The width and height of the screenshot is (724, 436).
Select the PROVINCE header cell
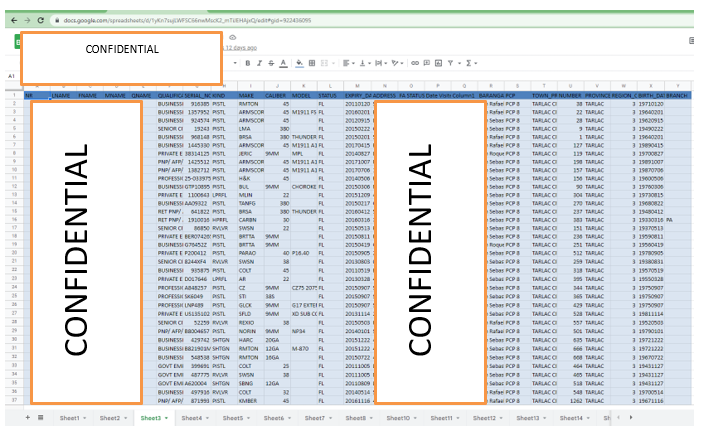[597, 96]
